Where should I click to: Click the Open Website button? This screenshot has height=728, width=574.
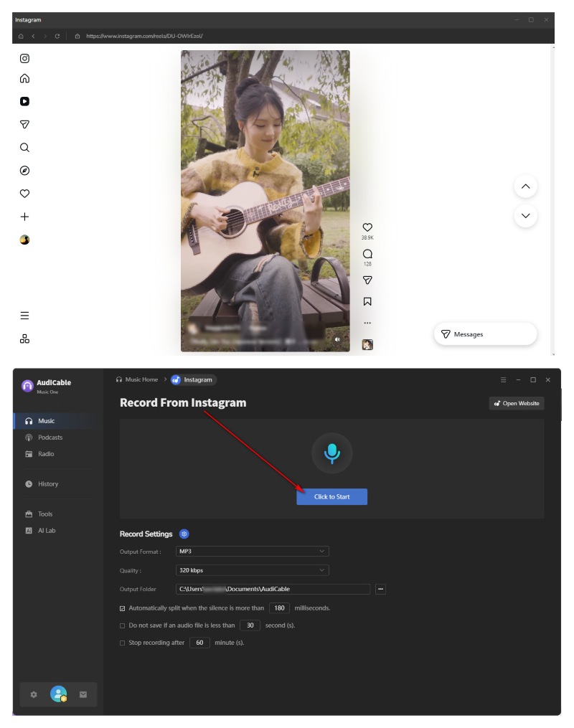point(517,404)
